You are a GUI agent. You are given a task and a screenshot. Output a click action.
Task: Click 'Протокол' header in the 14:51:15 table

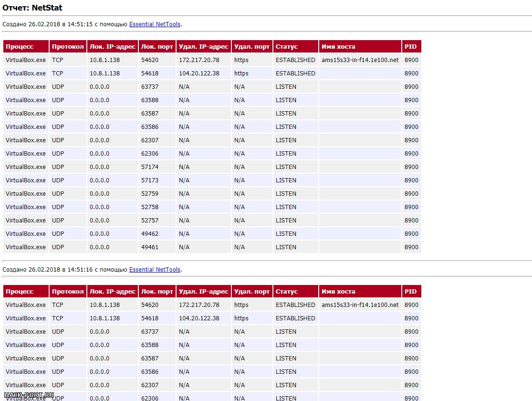pos(68,46)
